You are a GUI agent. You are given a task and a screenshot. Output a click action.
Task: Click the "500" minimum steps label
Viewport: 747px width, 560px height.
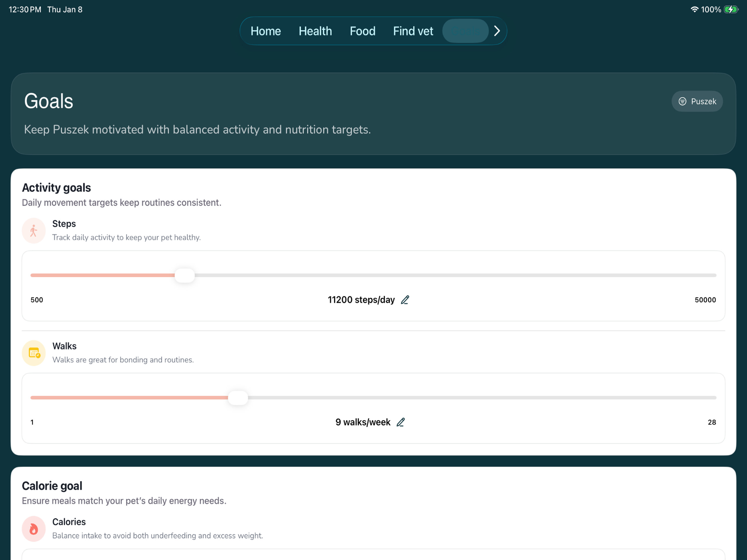(x=37, y=300)
